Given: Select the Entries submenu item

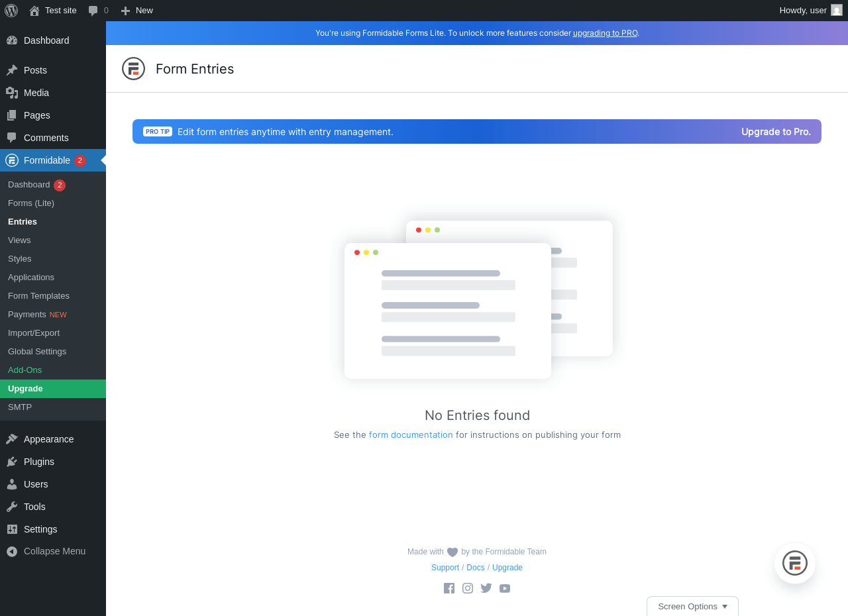Looking at the screenshot, I should click(53, 222).
